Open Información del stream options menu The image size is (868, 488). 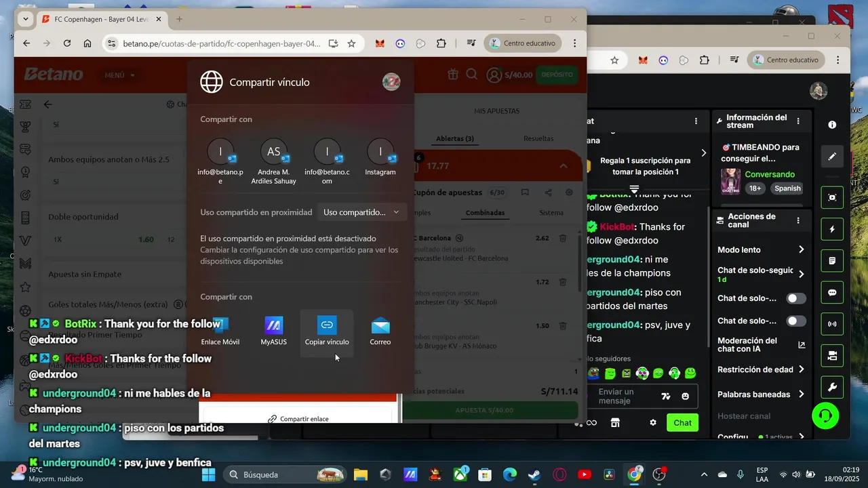point(798,121)
